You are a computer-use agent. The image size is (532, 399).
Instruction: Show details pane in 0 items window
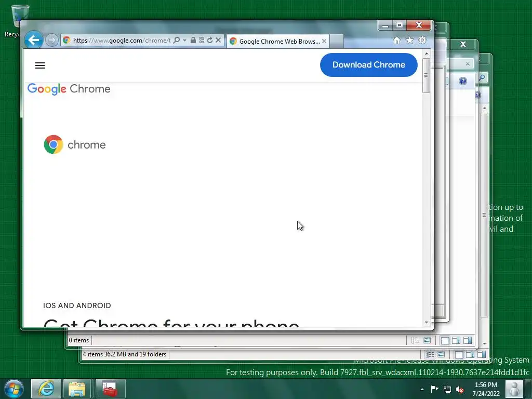pos(456,340)
